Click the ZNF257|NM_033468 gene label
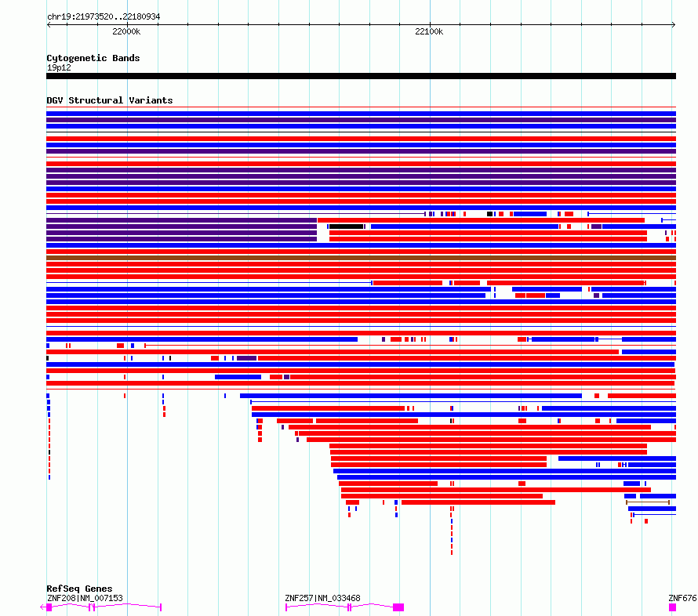The width and height of the screenshot is (698, 616). [323, 598]
